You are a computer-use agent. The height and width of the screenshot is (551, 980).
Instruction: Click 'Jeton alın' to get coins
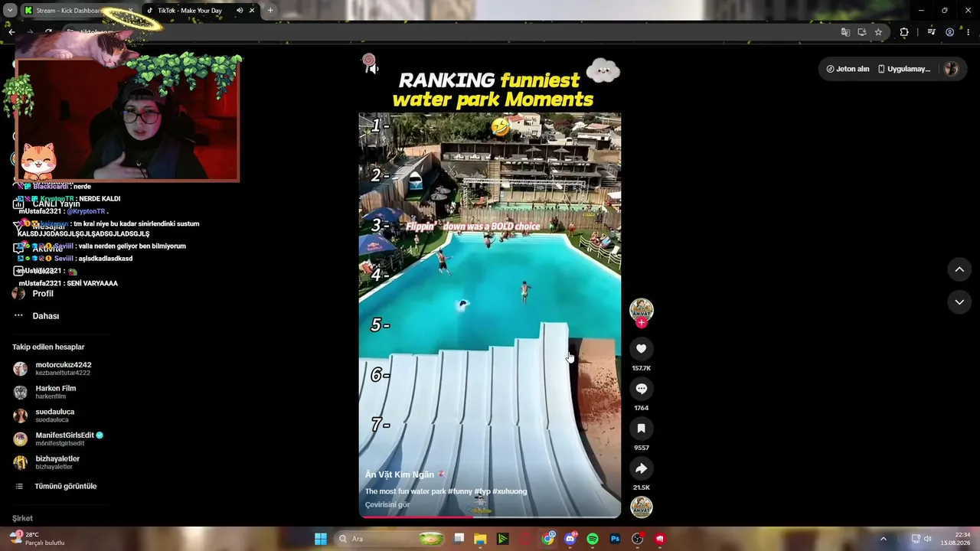[848, 69]
